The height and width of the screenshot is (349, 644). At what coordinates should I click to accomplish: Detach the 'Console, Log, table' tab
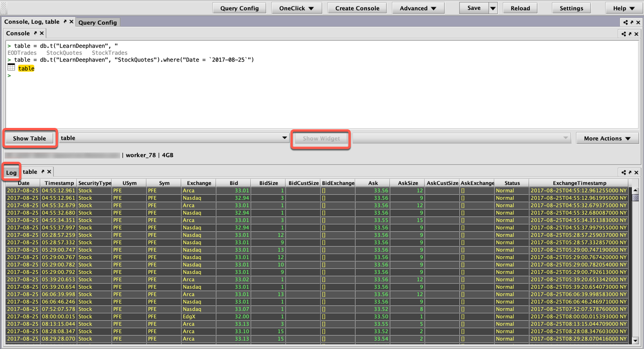coord(65,22)
